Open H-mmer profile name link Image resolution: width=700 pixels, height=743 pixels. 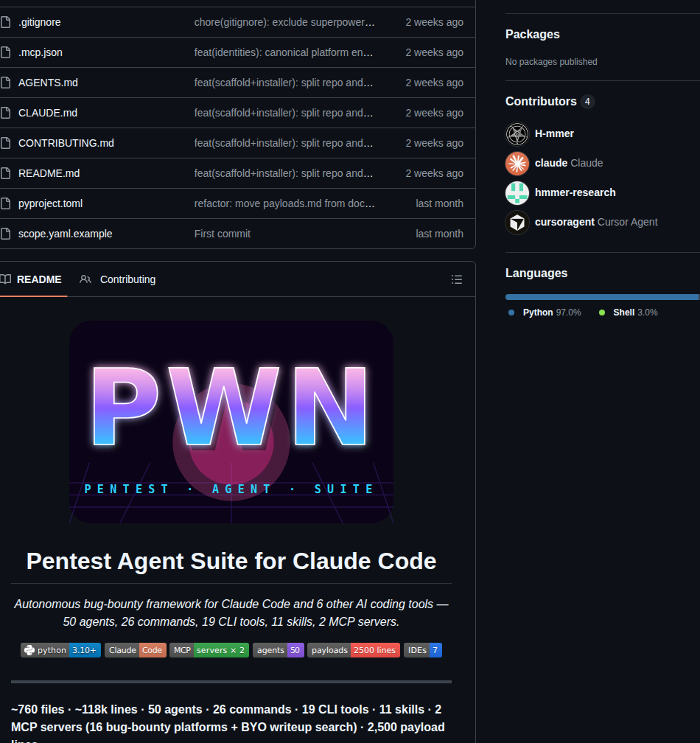554,133
